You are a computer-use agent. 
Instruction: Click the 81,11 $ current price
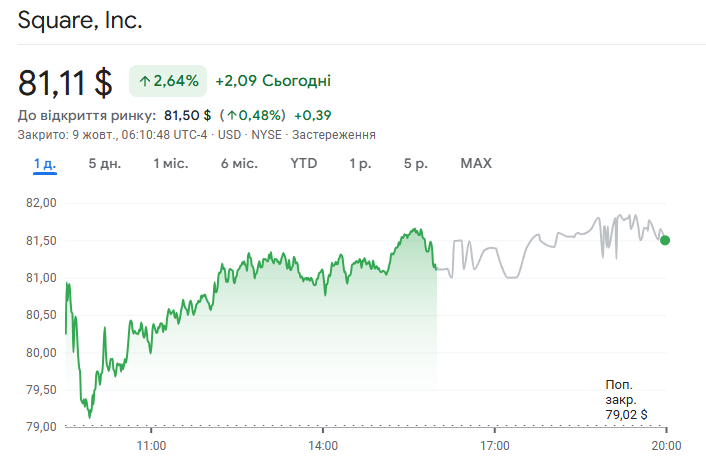click(65, 81)
